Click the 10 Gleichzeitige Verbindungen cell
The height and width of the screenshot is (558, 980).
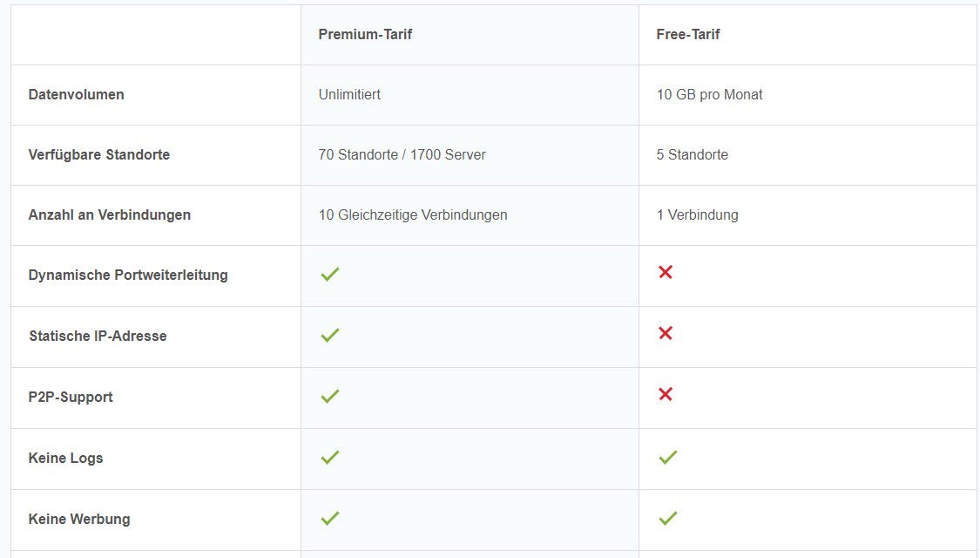pyautogui.click(x=413, y=214)
